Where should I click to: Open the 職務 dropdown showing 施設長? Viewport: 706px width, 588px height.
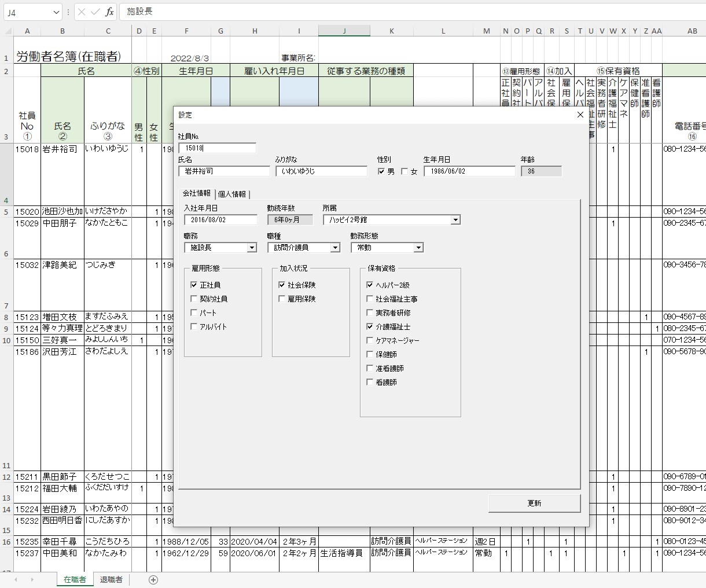pos(252,248)
